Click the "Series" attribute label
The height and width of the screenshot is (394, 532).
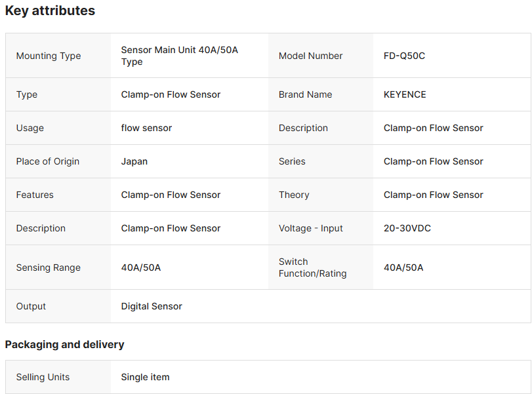[x=292, y=161]
